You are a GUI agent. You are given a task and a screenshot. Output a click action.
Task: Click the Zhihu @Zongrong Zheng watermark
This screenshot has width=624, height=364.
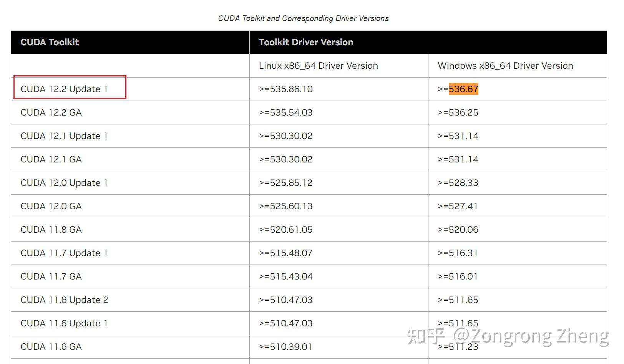point(507,336)
